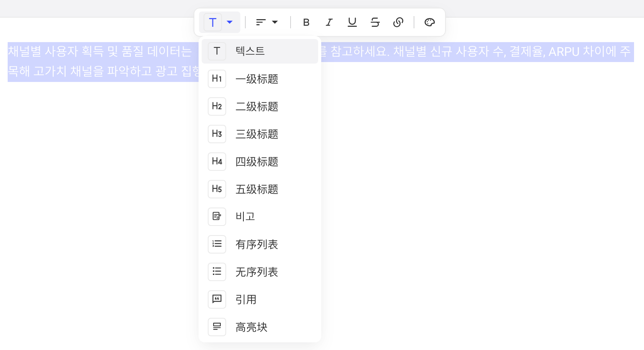Choose 二级标题 heading style
Screen dimensions: 644x350
pyautogui.click(x=260, y=106)
